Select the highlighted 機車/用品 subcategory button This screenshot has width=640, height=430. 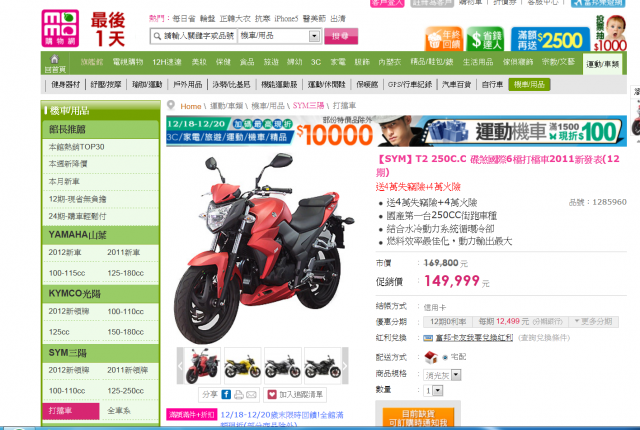[529, 84]
